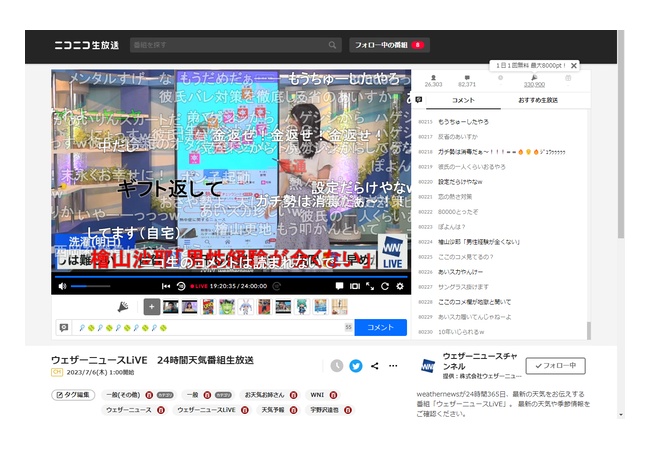Open the three-dot more options menu
Viewport: 650px width, 450px height.
click(x=393, y=365)
